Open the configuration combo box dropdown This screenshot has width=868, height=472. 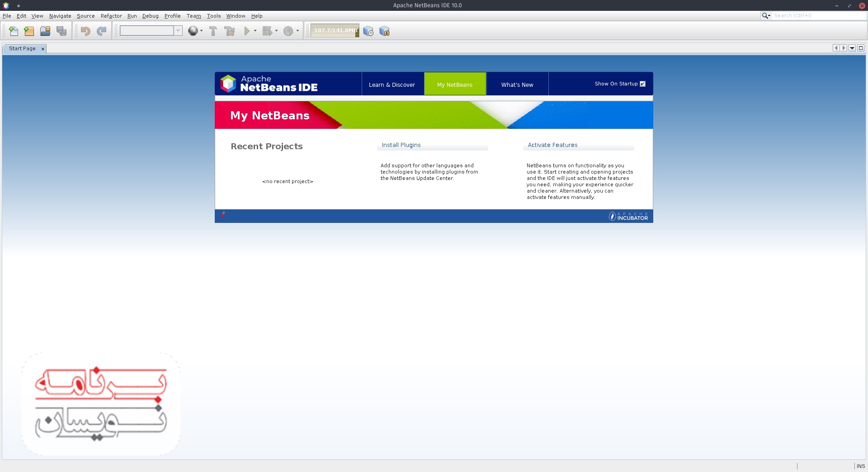(178, 31)
